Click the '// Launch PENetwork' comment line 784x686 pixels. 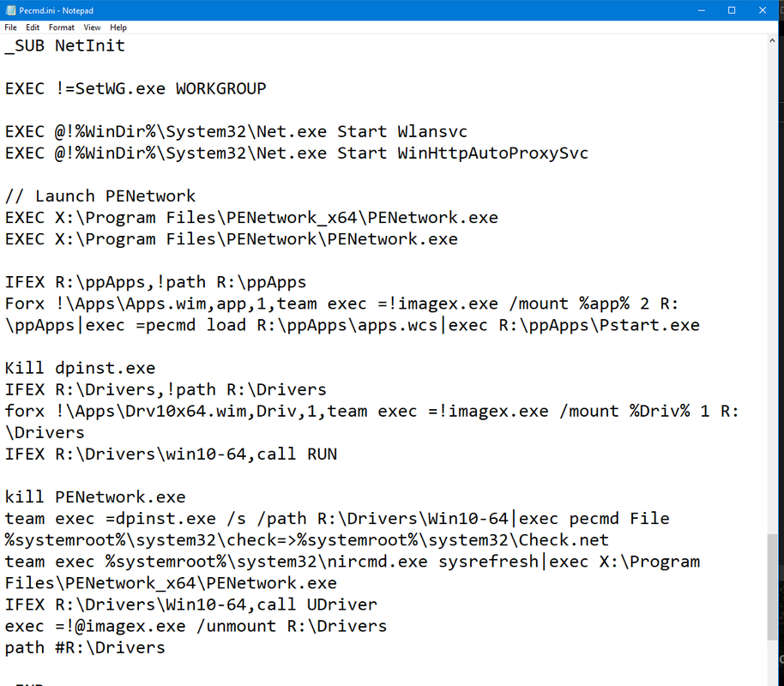[100, 196]
